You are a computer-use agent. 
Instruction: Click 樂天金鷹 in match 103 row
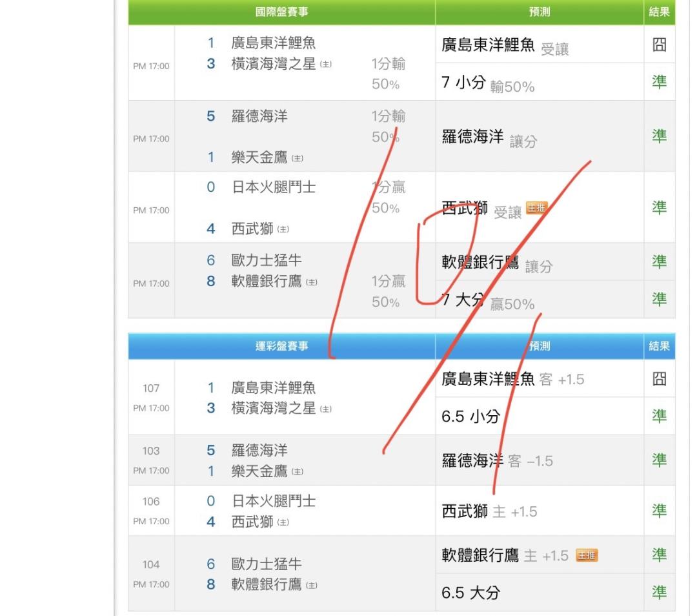259,471
